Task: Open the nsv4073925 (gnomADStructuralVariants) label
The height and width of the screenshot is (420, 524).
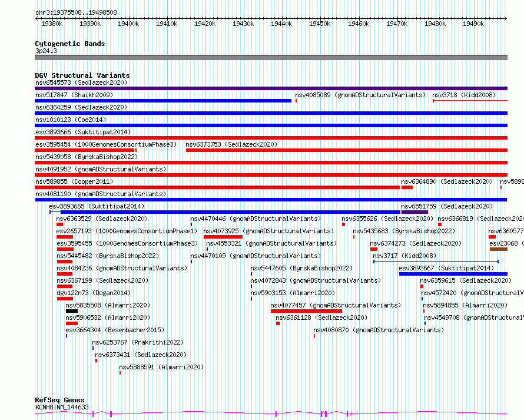Action: [268, 231]
